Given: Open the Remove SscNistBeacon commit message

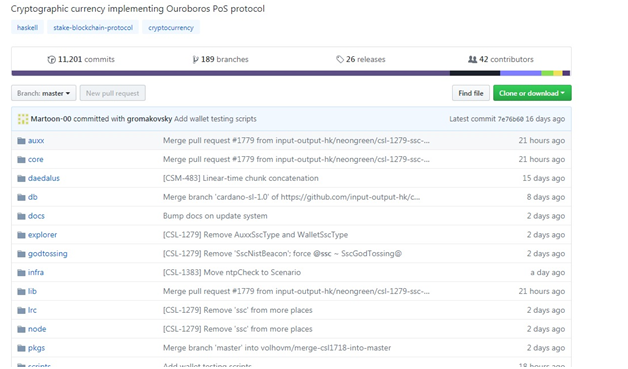Looking at the screenshot, I should (x=282, y=254).
